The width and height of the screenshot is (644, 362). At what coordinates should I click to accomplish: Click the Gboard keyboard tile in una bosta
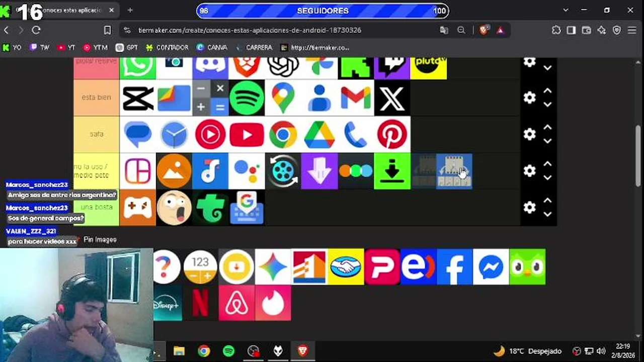click(247, 207)
